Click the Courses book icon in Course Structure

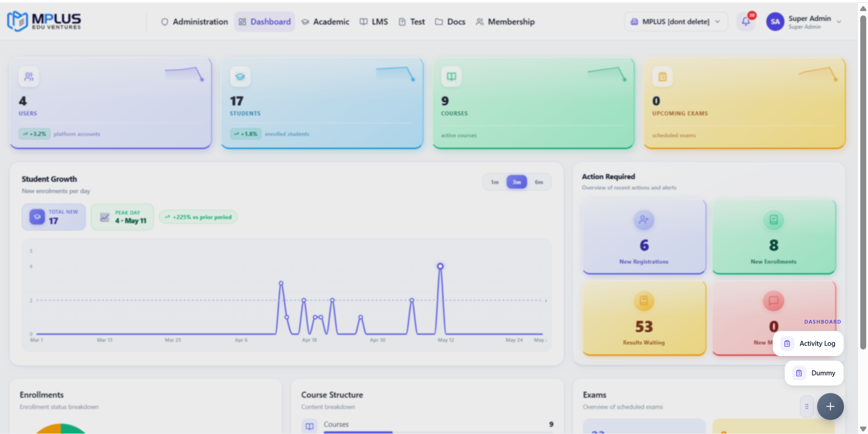click(x=310, y=426)
